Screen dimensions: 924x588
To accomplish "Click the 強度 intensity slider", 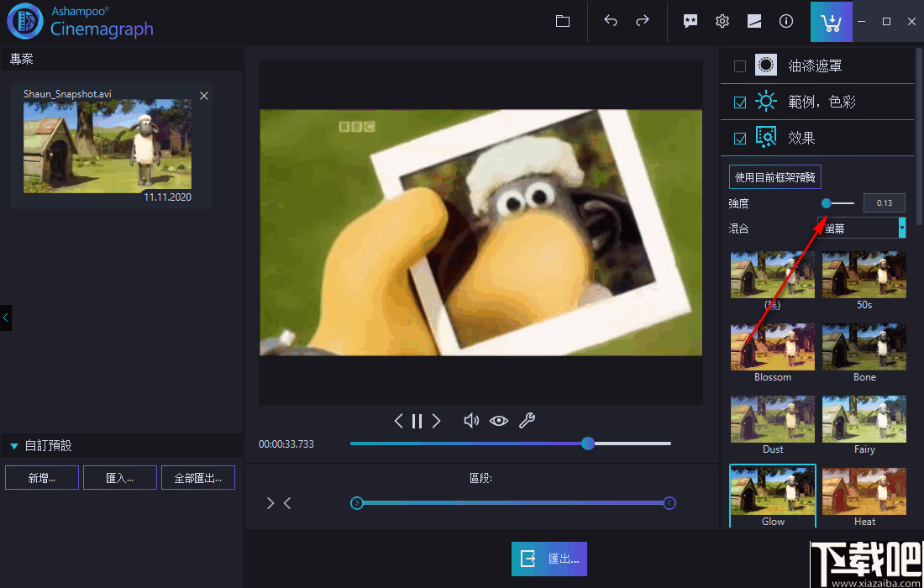I will [x=839, y=203].
